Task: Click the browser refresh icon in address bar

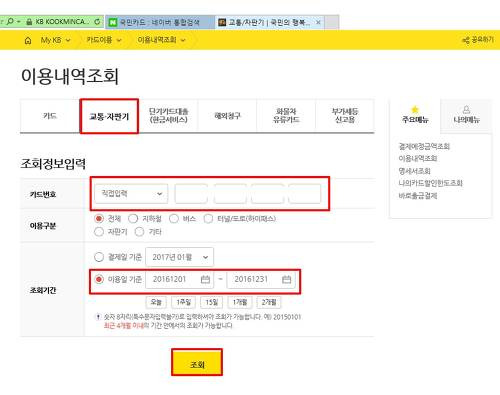Action: pos(97,22)
